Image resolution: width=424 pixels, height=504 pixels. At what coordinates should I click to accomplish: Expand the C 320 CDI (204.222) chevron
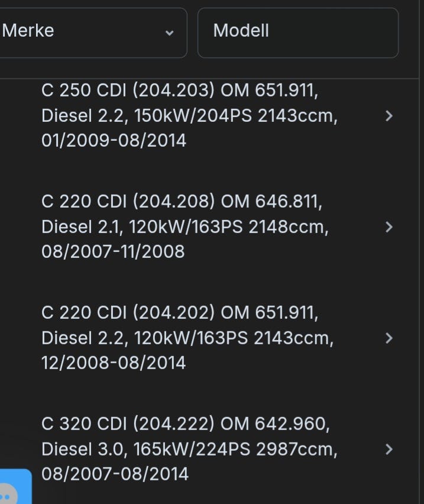389,449
